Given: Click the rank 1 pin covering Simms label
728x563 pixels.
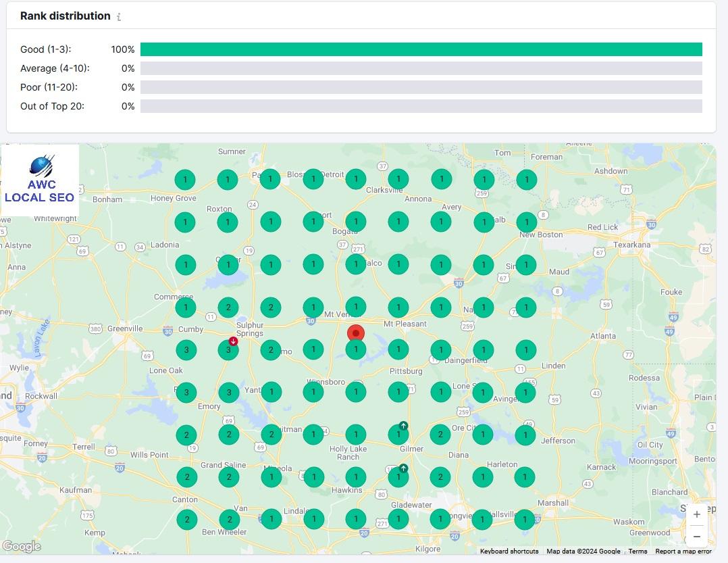Looking at the screenshot, I should pyautogui.click(x=526, y=265).
